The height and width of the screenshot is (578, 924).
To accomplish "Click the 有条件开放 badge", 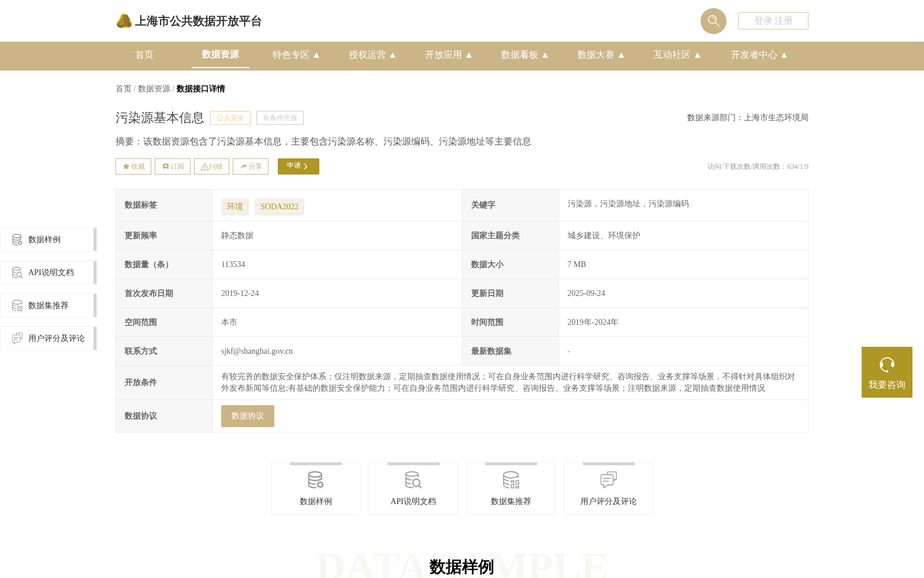I will tap(280, 118).
